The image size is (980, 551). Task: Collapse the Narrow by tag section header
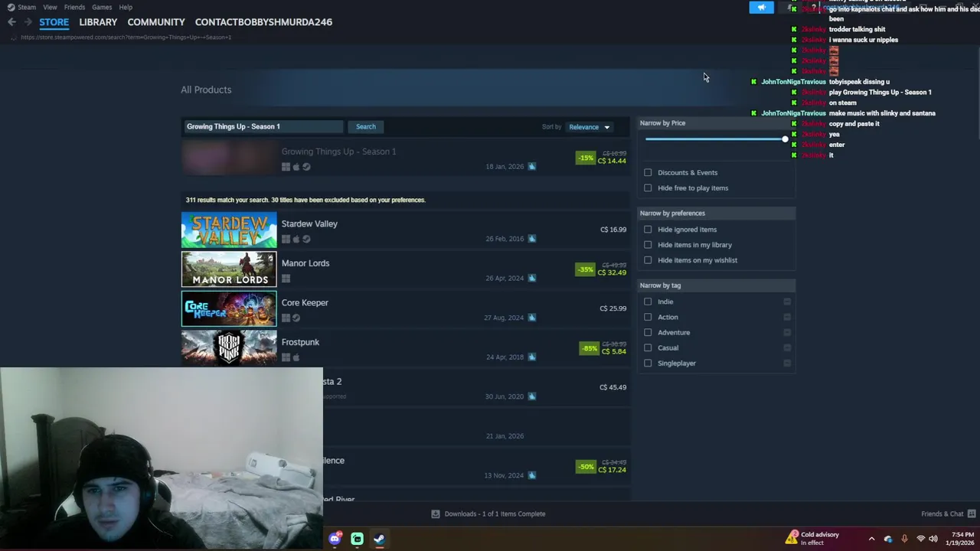[x=717, y=285]
